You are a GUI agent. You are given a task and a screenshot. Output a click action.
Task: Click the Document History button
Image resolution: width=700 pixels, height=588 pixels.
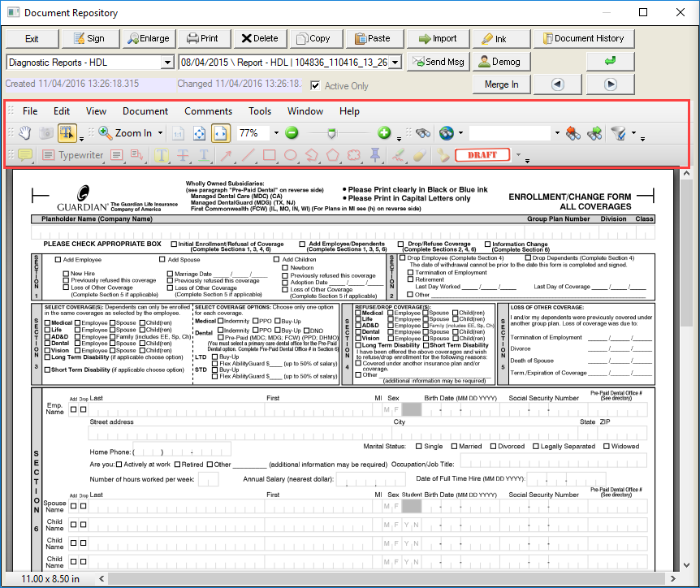tap(585, 38)
